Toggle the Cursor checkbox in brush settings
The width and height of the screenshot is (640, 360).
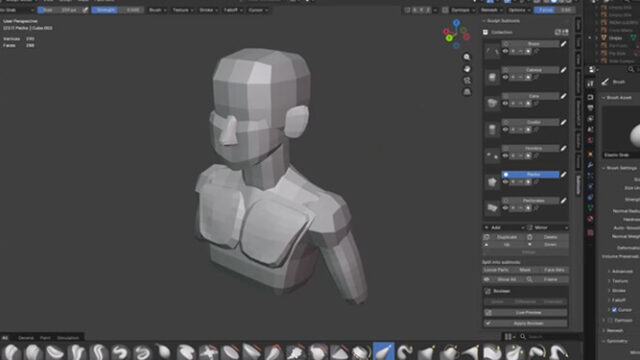tap(614, 310)
